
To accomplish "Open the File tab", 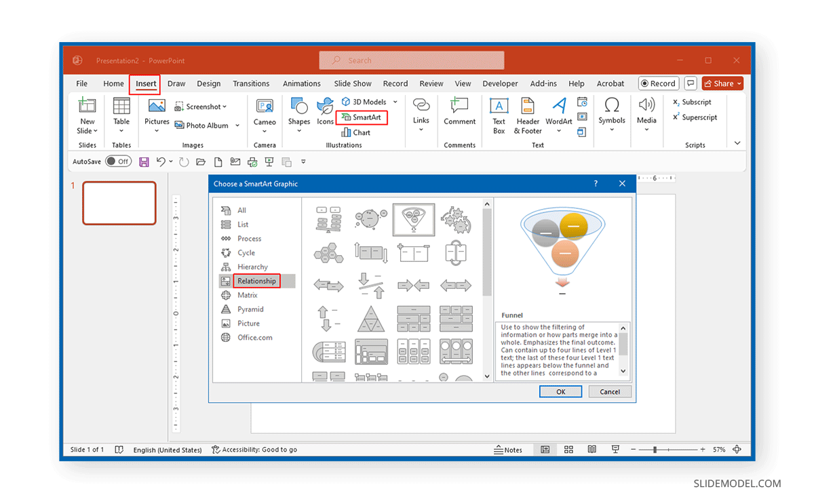I will click(x=82, y=83).
